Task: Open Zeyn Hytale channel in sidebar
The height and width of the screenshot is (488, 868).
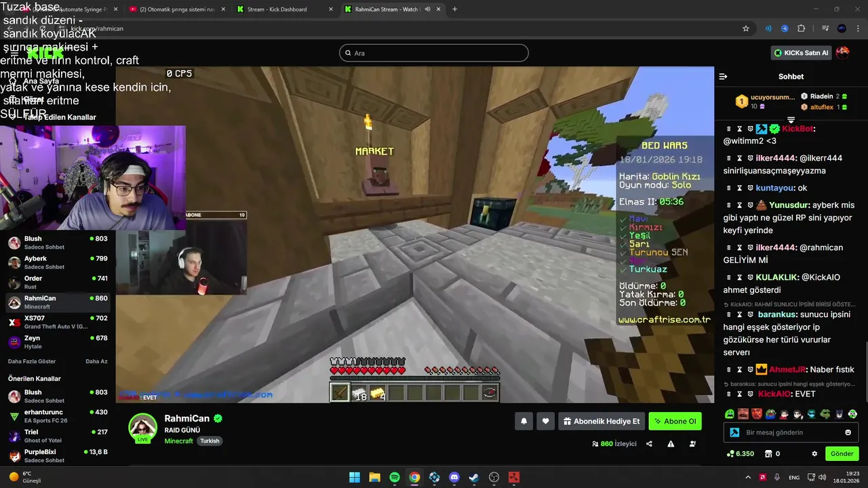Action: point(58,342)
